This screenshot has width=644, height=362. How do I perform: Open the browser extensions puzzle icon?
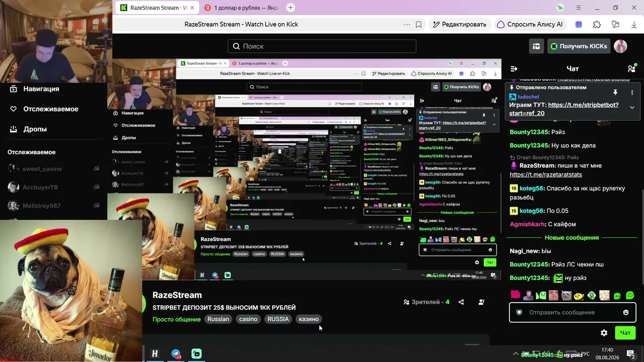(x=597, y=24)
